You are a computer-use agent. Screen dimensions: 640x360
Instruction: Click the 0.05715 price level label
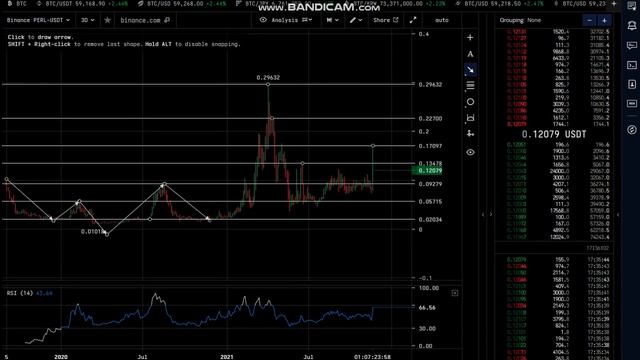430,202
